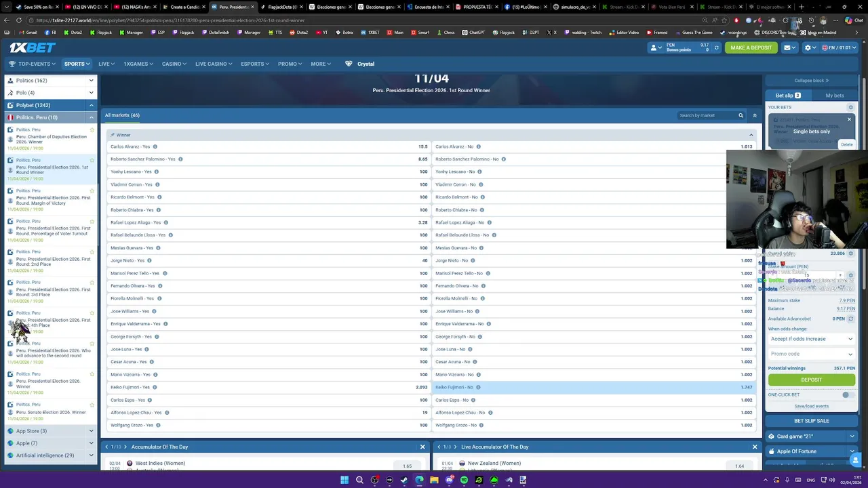
Task: Click the green DEPOSIT button in bet slip
Action: point(812,380)
